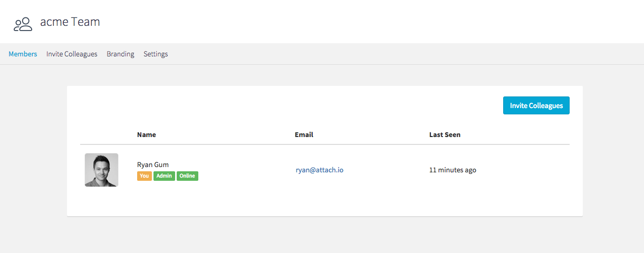Open the Members tab
The height and width of the screenshot is (253, 644).
click(23, 54)
